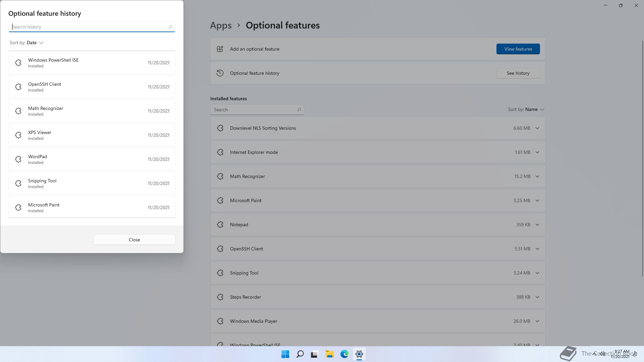Click the Windows Media Player feature icon
This screenshot has width=644, height=362.
[220, 321]
